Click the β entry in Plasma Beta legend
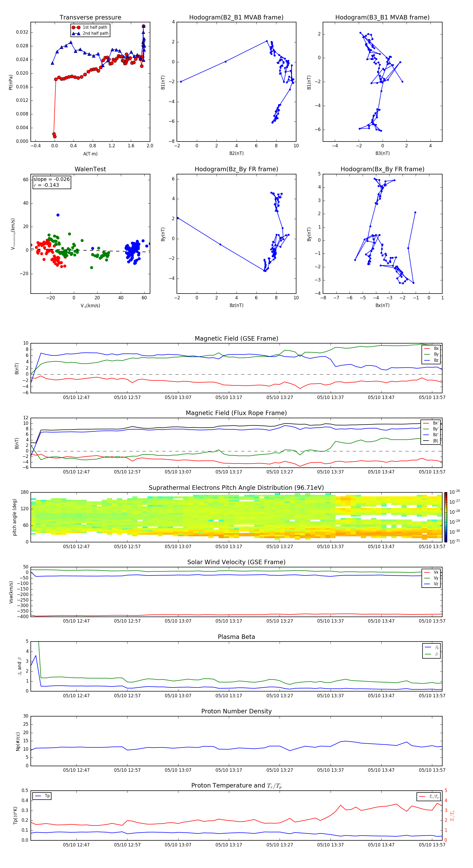This screenshot has width=473, height=868. point(432,654)
